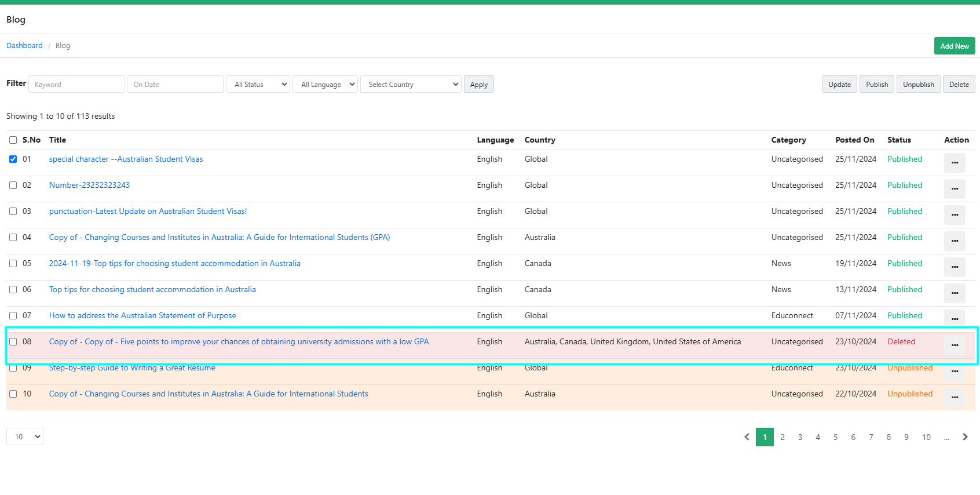980x495 pixels.
Task: Open action menu for punctuation-Latest Update row
Action: tap(955, 215)
